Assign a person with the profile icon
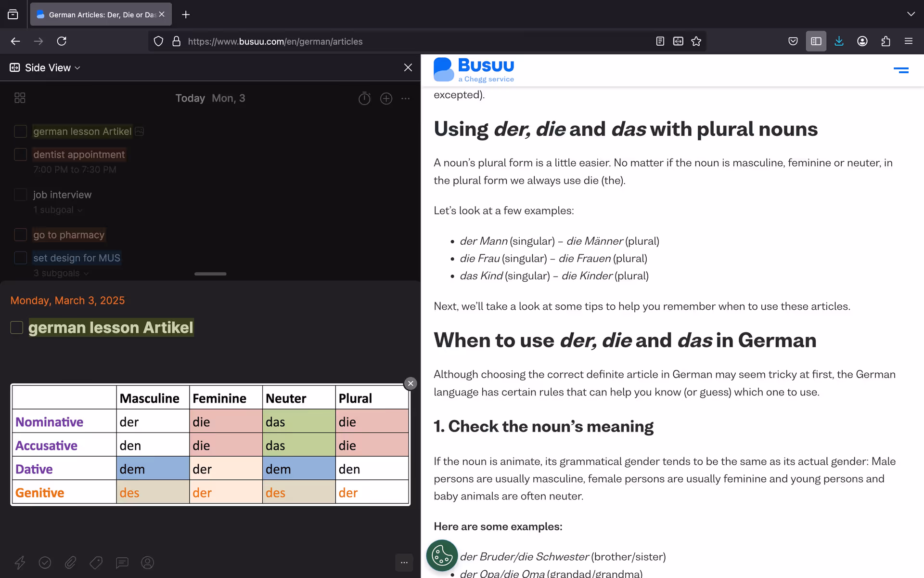Screen dimensions: 924x578 tap(147, 563)
